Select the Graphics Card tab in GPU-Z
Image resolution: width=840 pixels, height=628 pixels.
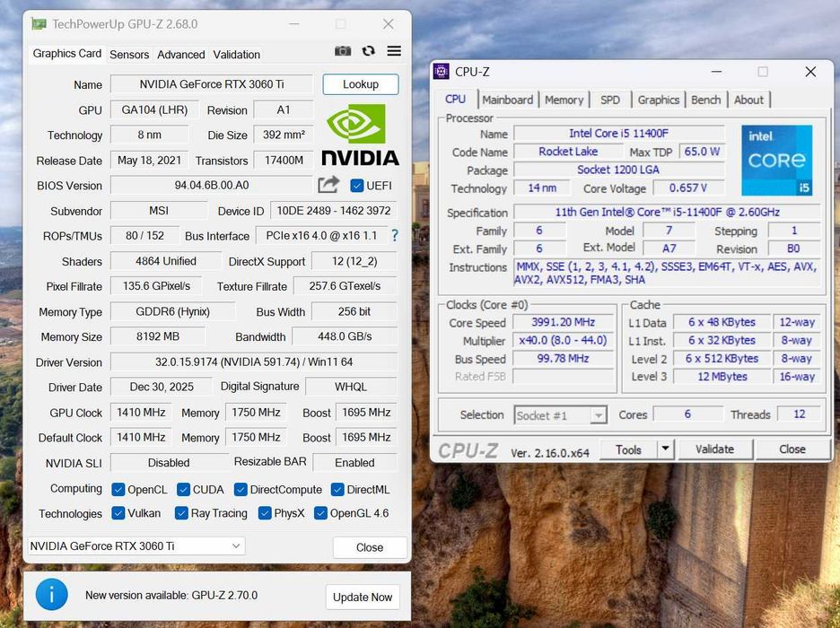point(67,54)
